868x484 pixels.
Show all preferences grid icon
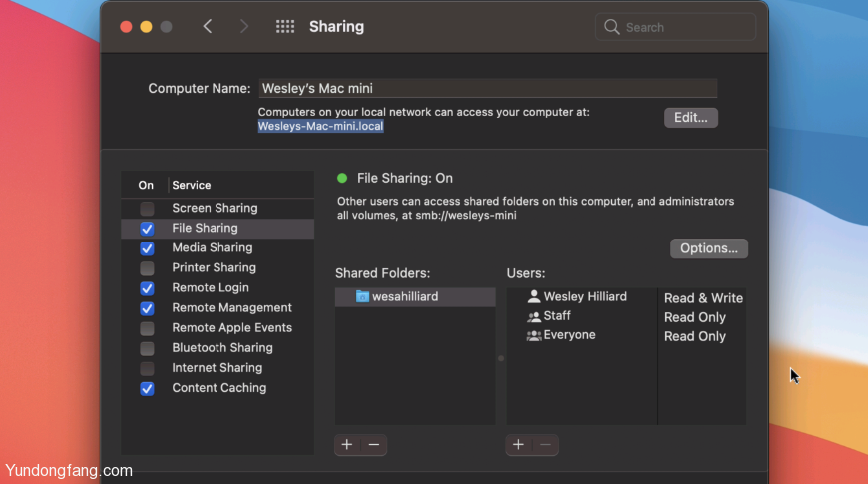tap(285, 27)
